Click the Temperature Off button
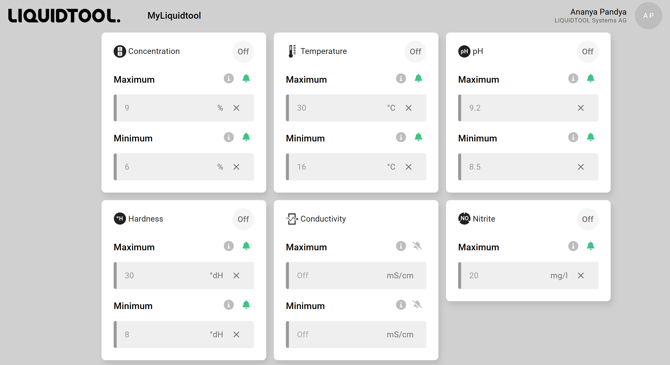 [x=415, y=52]
